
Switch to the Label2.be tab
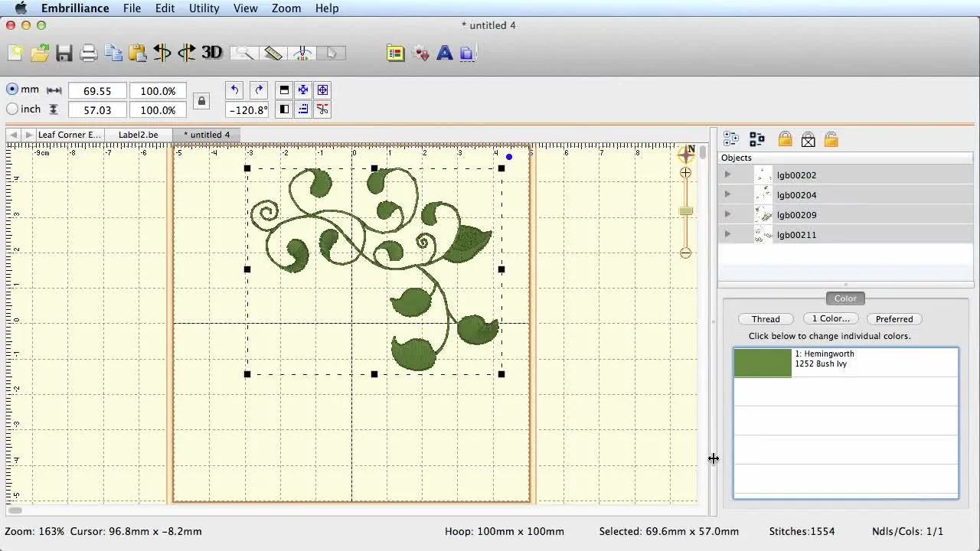pyautogui.click(x=138, y=135)
